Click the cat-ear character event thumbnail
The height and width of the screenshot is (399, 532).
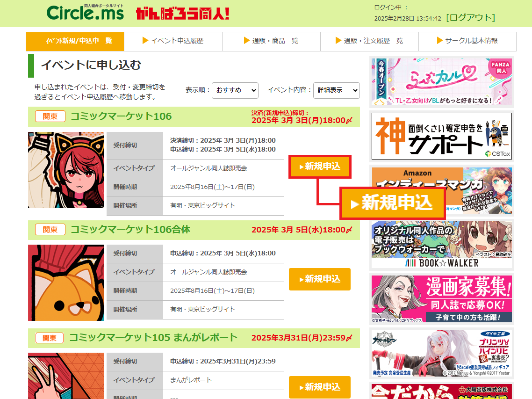click(x=66, y=170)
